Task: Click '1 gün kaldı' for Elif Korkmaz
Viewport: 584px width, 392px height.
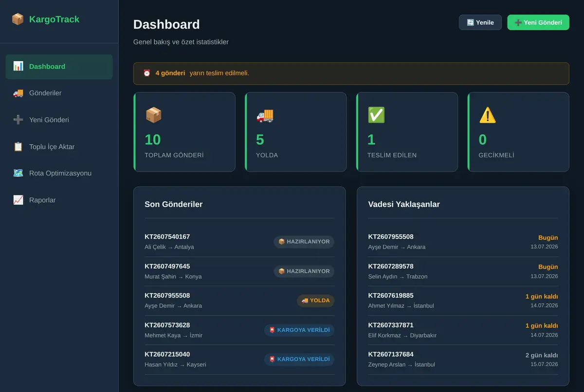Action: 542,326
